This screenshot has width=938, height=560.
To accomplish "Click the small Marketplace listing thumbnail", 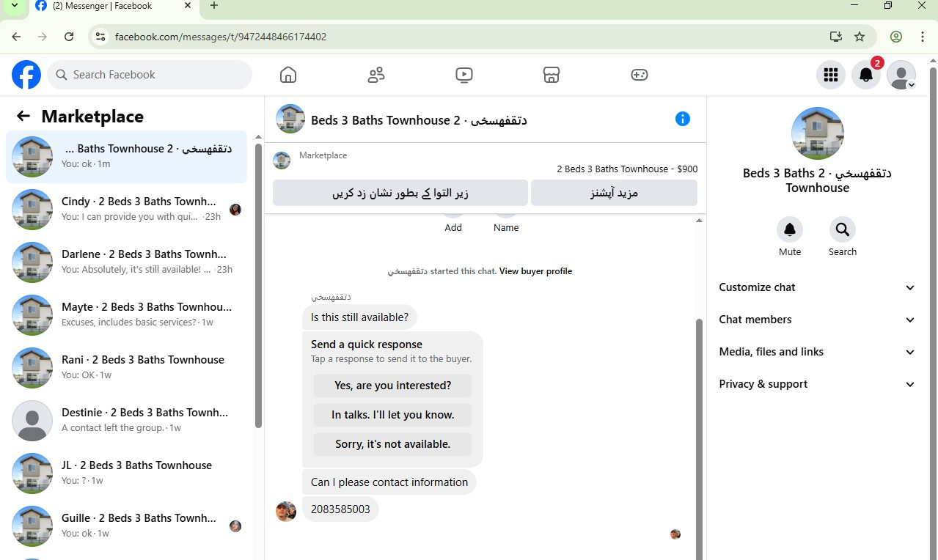I will (282, 161).
